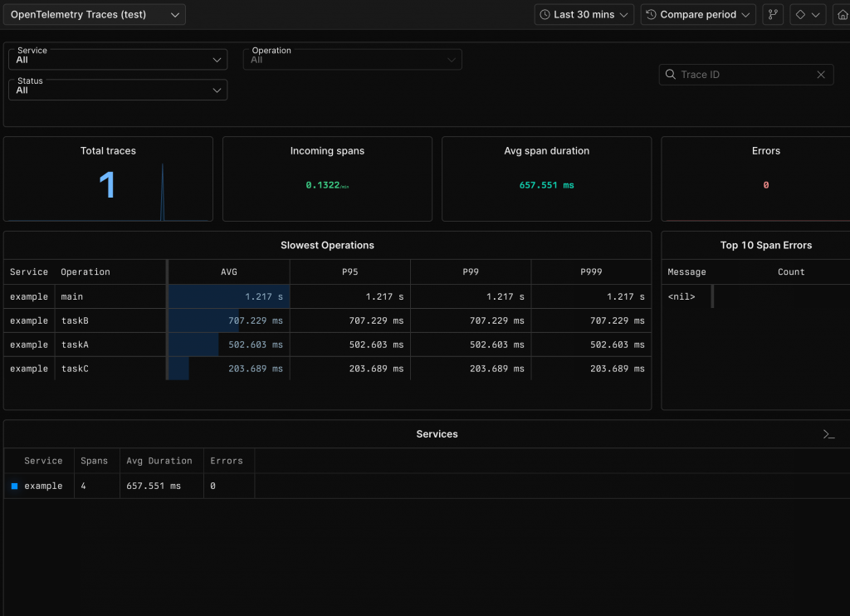Open the Status filter dropdown
Image resolution: width=850 pixels, height=616 pixels.
tap(118, 90)
